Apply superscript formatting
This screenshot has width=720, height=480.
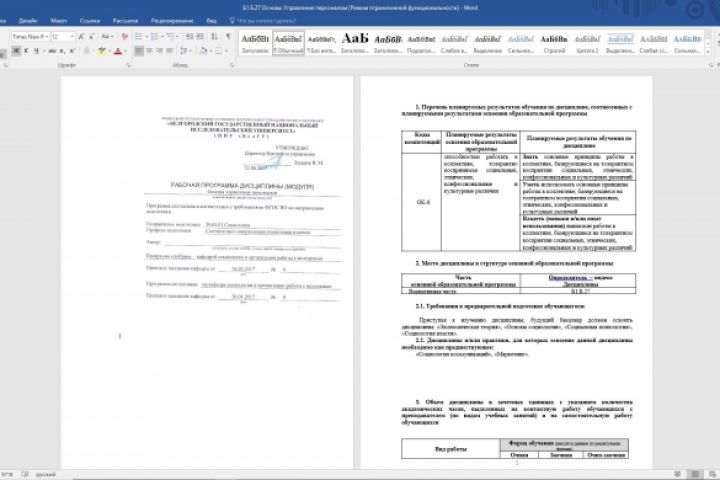point(72,51)
